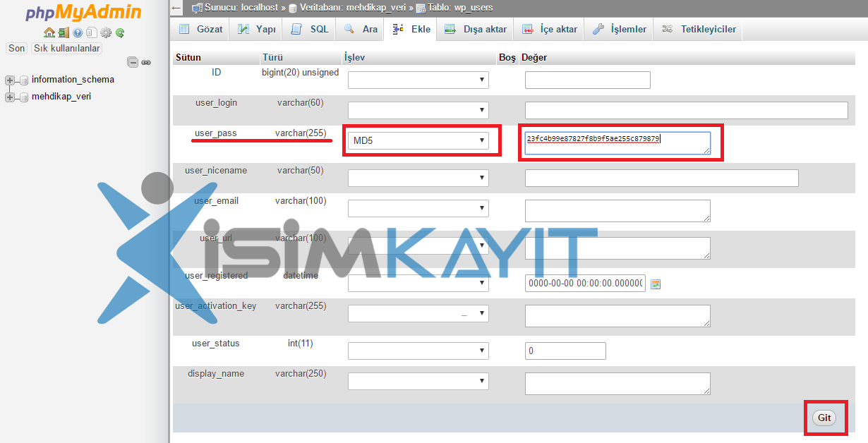
Task: Open the İçe aktar import tab
Action: tap(550, 29)
